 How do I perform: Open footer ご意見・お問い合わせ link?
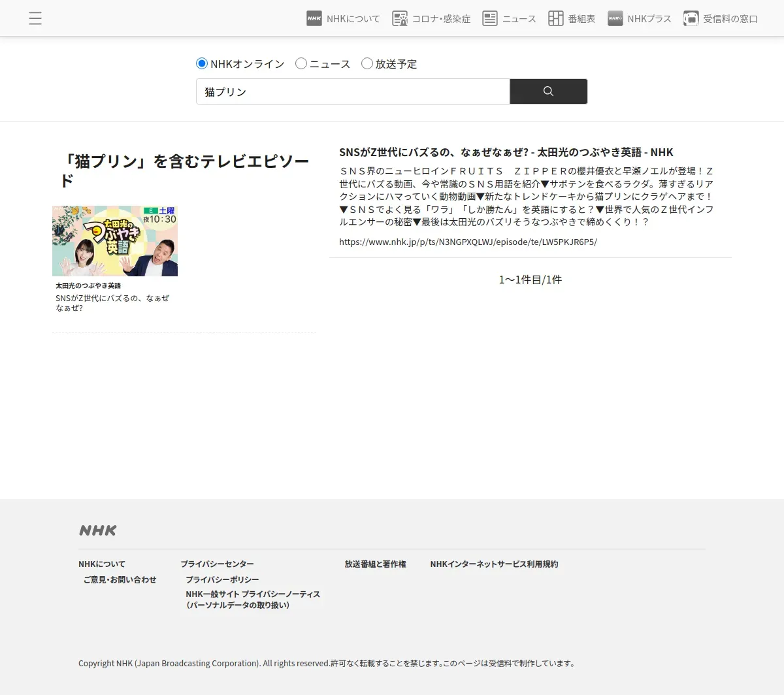(x=120, y=579)
